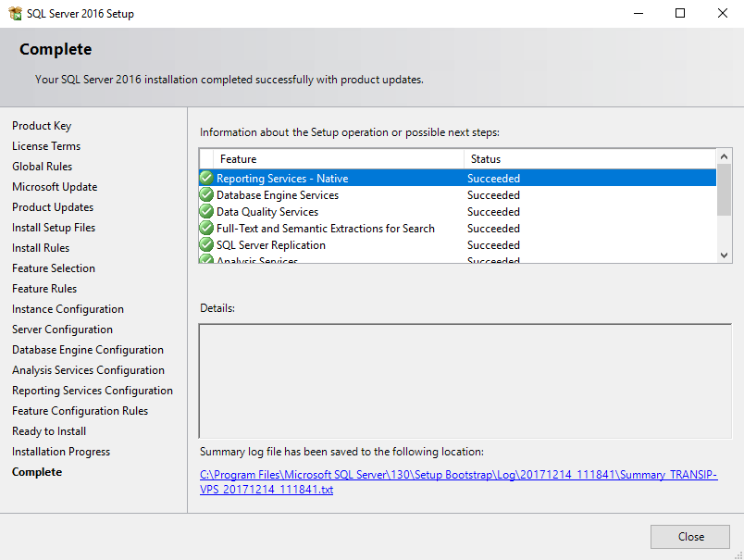Minimize the SQL Server 2016 Setup window
This screenshot has width=744, height=560.
(x=639, y=13)
